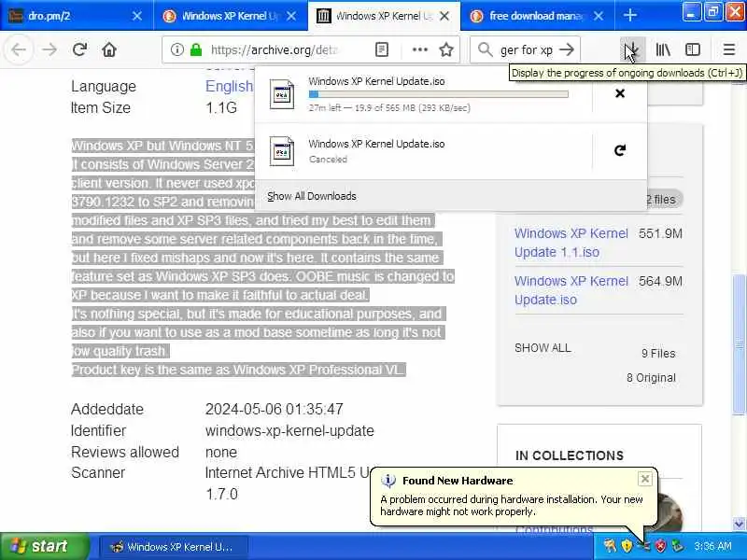Image resolution: width=747 pixels, height=560 pixels.
Task: Click the download progress bar
Action: 438,94
